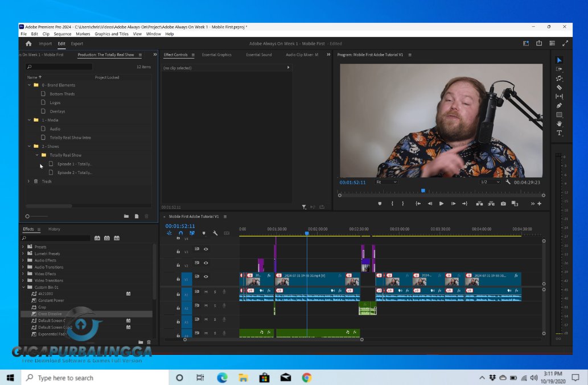Toggle visibility eye on track V2
The width and height of the screenshot is (588, 385).
click(206, 263)
